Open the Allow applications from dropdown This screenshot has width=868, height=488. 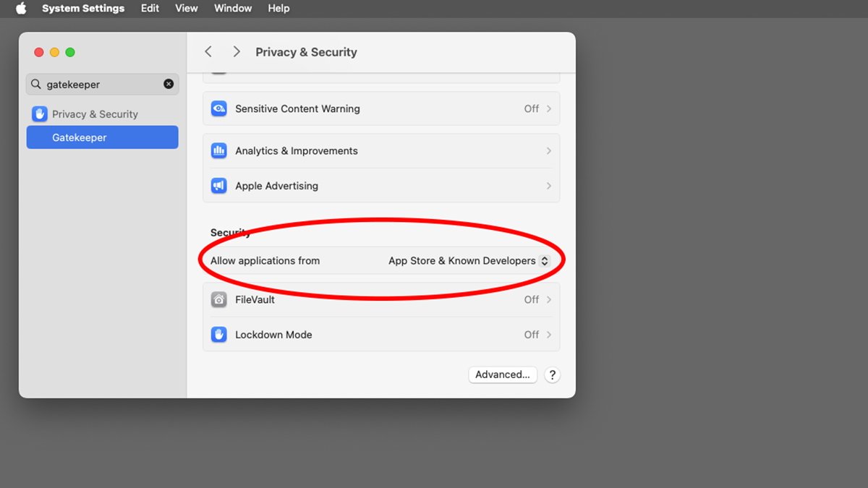point(469,261)
